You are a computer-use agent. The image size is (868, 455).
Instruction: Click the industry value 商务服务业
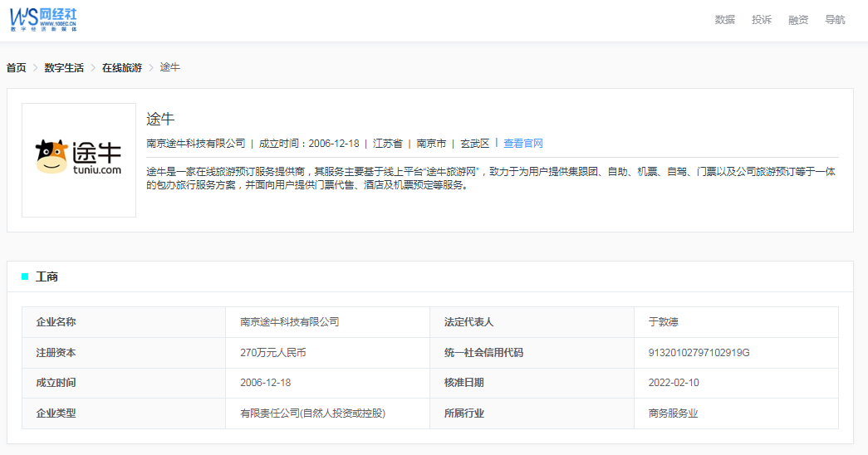(x=673, y=413)
